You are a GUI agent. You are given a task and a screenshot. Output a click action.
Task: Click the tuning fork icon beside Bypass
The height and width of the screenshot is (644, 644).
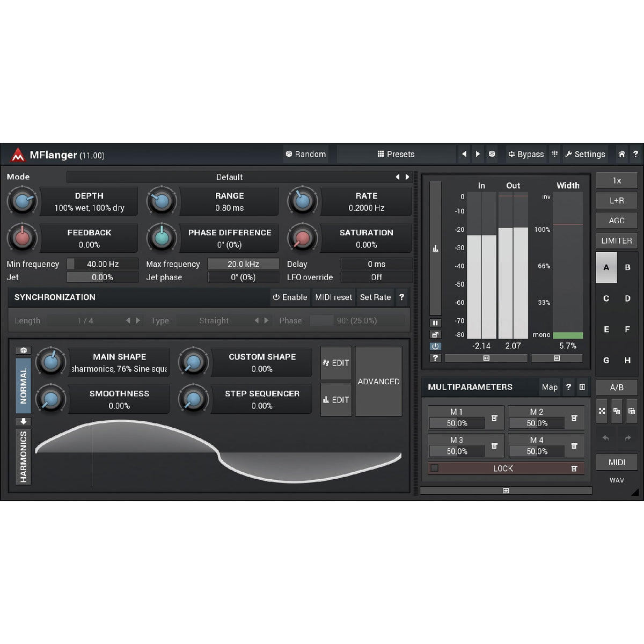[x=554, y=154]
